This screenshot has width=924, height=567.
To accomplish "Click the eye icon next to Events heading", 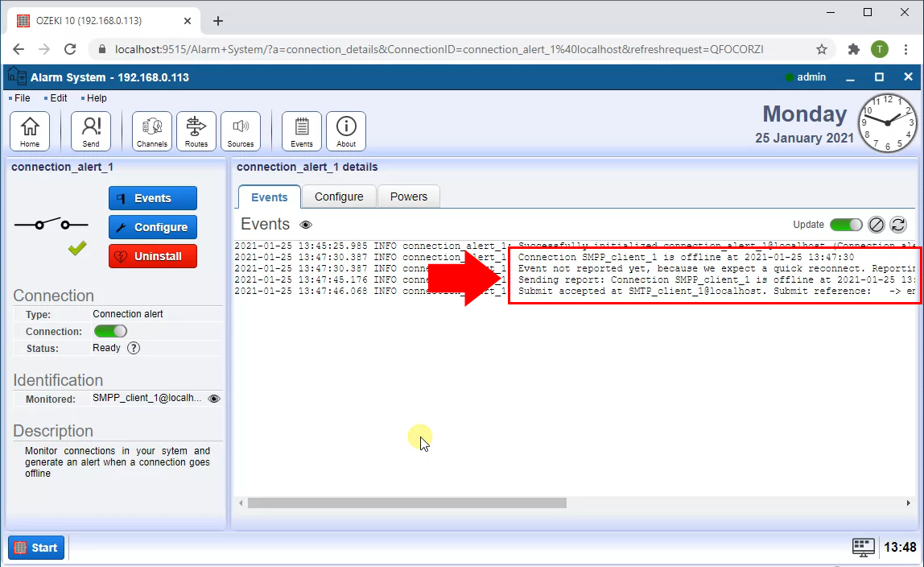I will click(306, 225).
